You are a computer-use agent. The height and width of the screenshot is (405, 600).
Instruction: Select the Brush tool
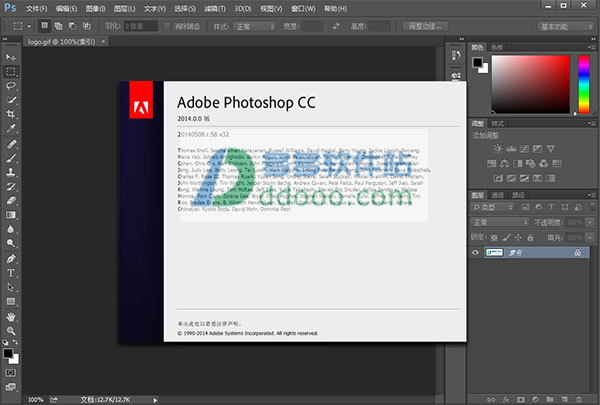[x=11, y=158]
